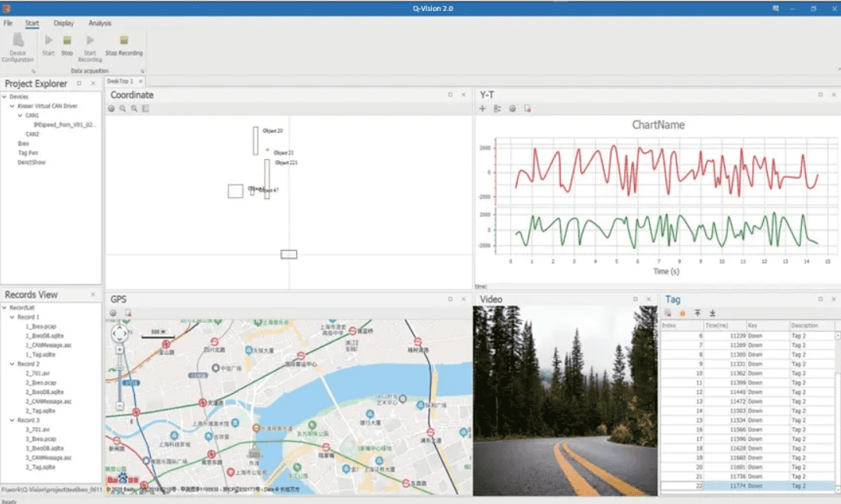Click the settings icon in GPS toolbar

click(112, 313)
